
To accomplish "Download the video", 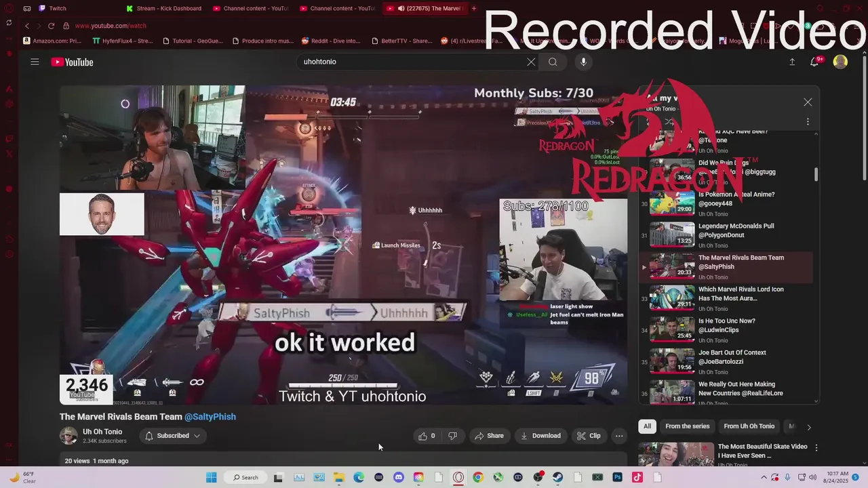I will (540, 436).
